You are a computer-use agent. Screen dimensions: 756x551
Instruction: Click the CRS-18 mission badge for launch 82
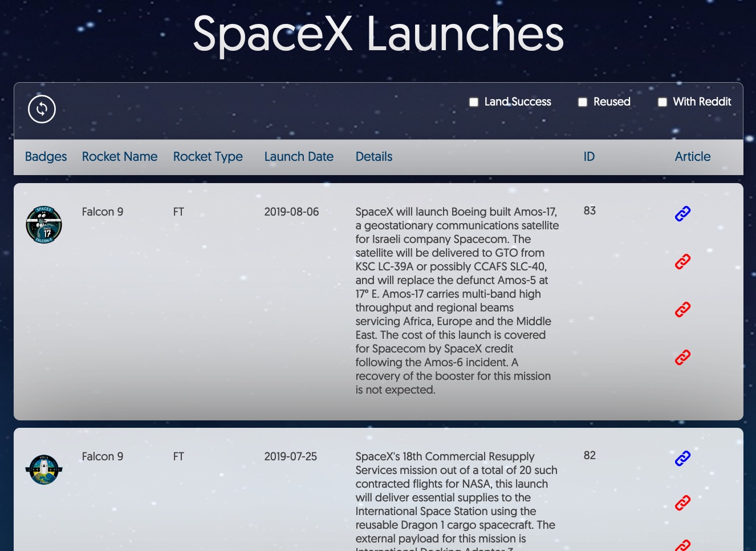coord(44,469)
